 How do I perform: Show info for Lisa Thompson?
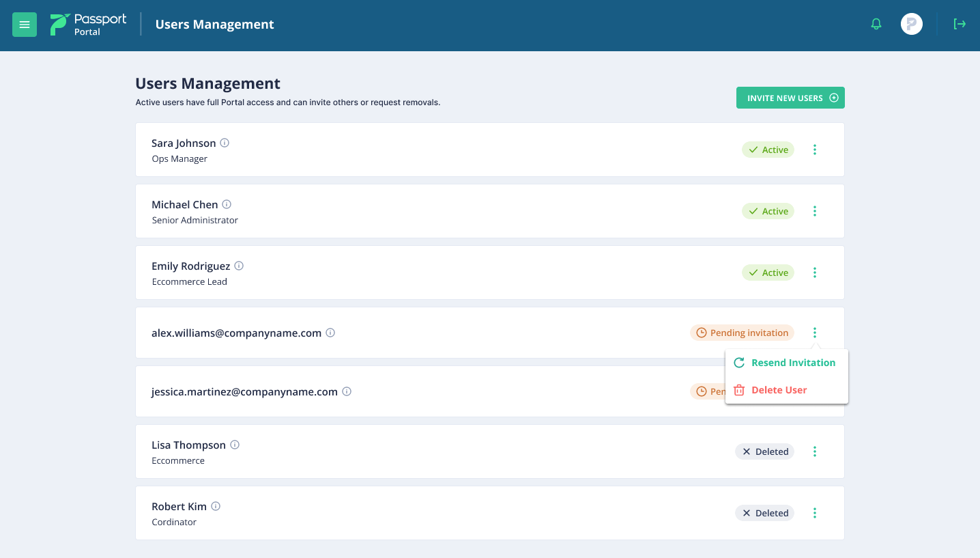[235, 445]
